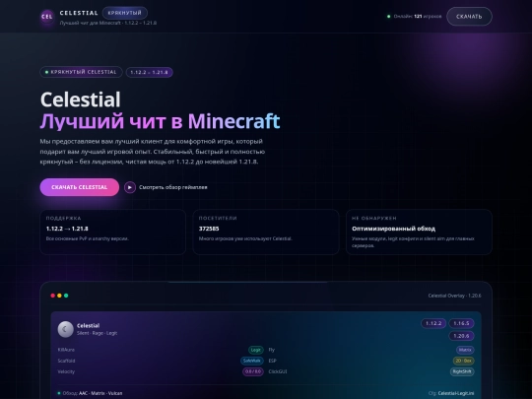Click the 1.12.2 – 1.21.8 version pill
Screen dimensions: 532x399
(x=150, y=72)
